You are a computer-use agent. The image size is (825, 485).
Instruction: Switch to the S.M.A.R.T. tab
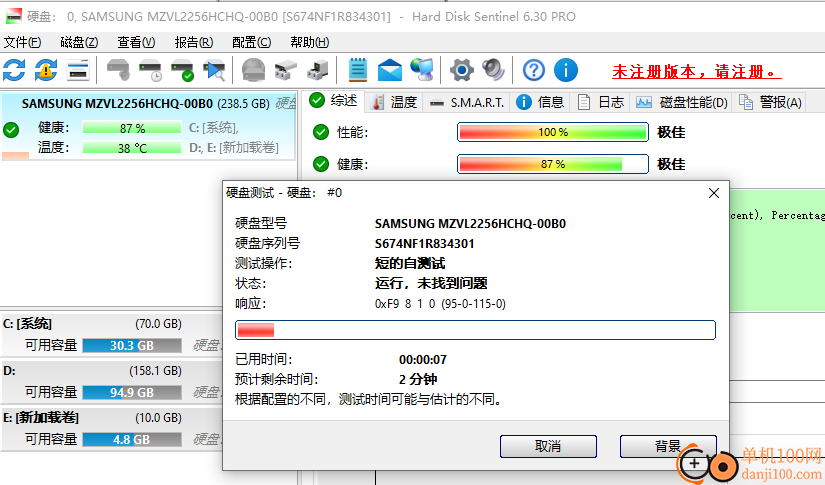[467, 102]
